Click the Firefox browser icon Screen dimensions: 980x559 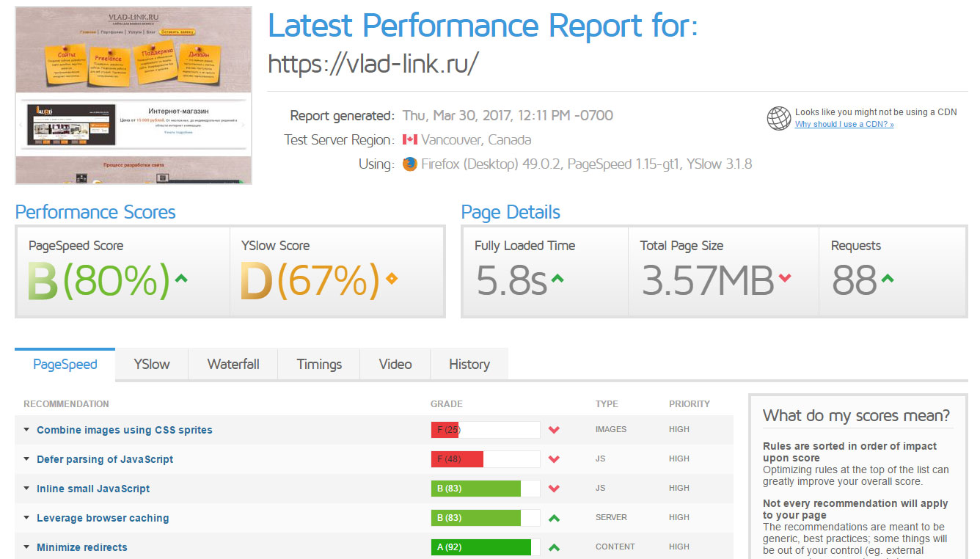409,164
